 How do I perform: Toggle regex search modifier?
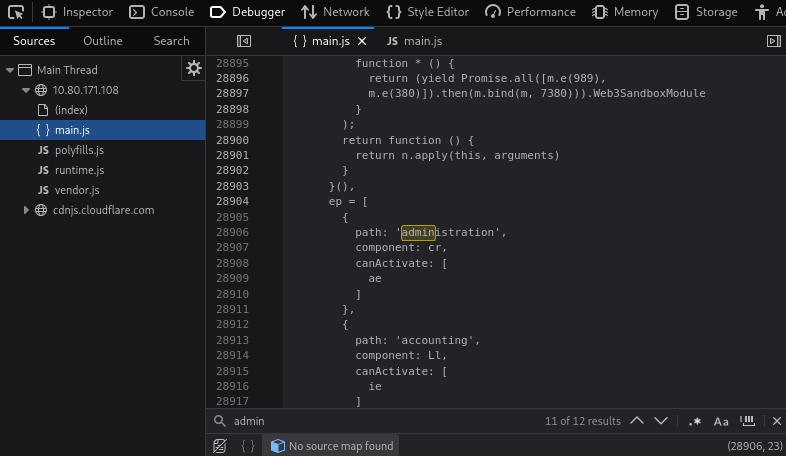tap(694, 421)
